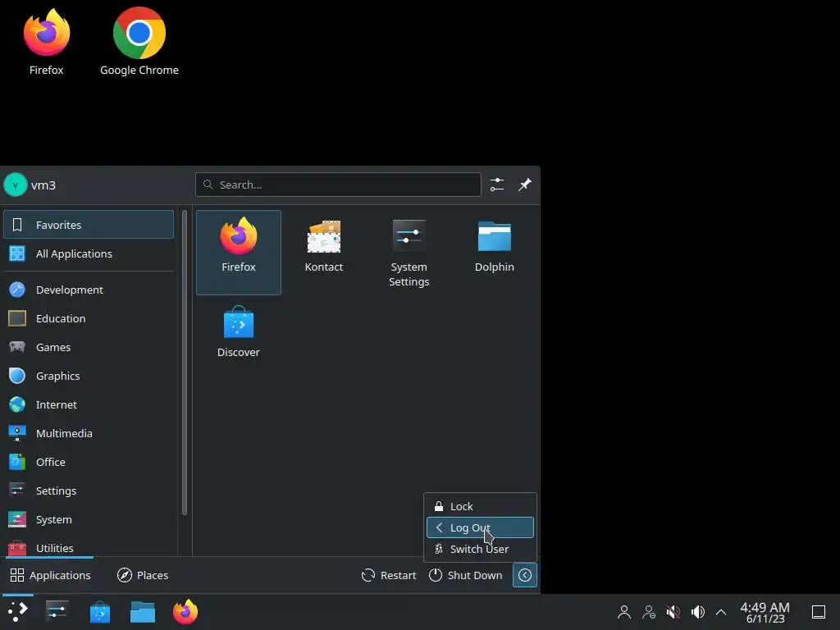The height and width of the screenshot is (630, 840).
Task: Choose Log Out from the session popup
Action: coord(480,527)
